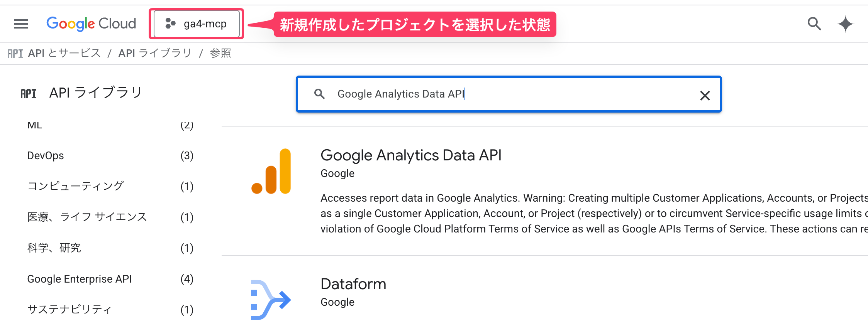Screen dimensions: 868x320
Task: Click the Google Cloud logo
Action: (x=91, y=24)
